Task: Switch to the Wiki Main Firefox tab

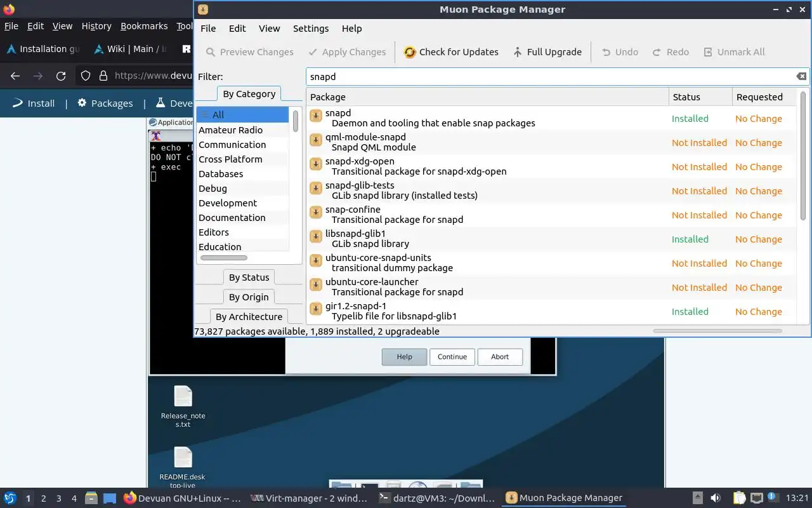Action: (131, 49)
